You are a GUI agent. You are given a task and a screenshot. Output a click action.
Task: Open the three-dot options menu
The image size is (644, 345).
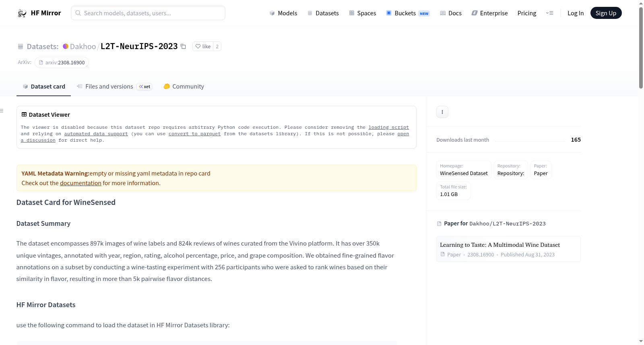tap(442, 112)
